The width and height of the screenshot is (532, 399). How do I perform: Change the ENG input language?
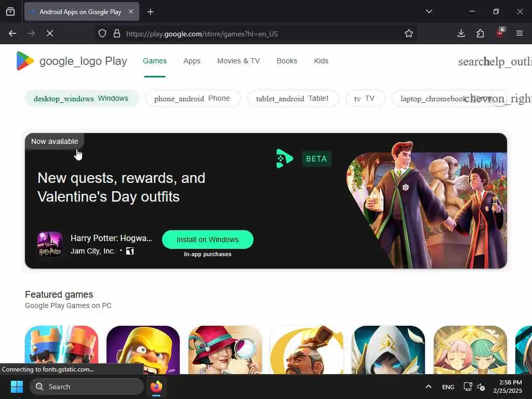448,387
